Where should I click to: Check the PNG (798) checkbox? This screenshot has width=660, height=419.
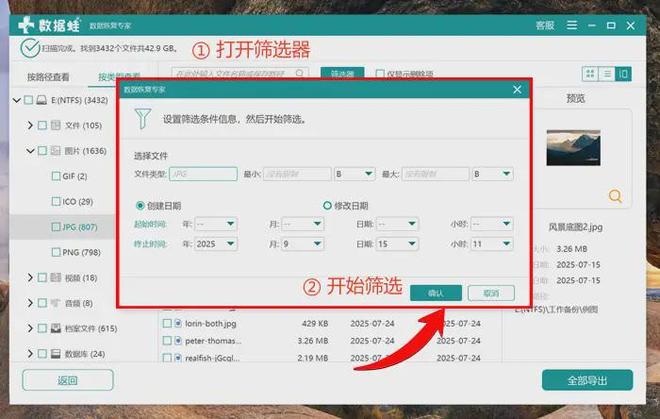(56, 252)
